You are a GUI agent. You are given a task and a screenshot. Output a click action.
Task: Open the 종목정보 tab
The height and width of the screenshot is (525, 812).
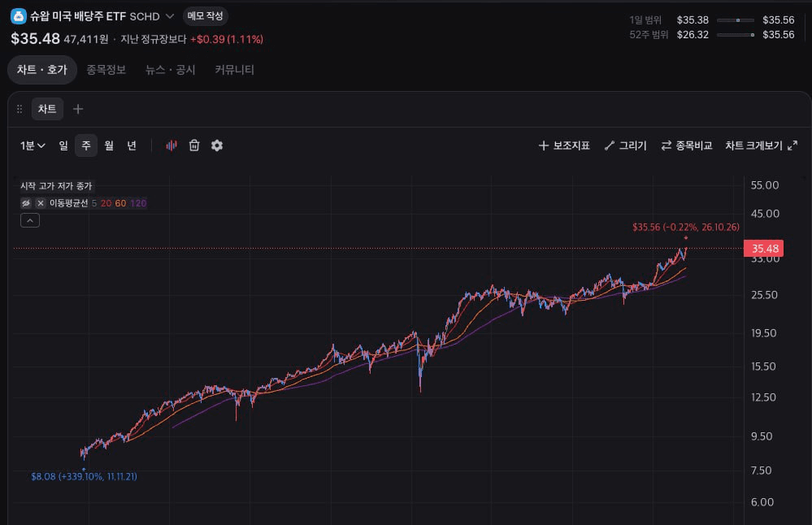[x=106, y=70]
